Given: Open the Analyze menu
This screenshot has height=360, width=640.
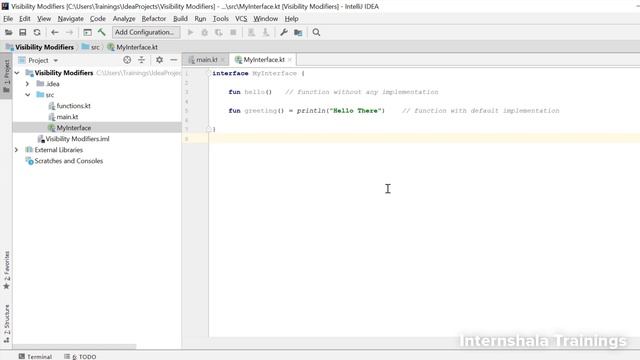Looking at the screenshot, I should [124, 19].
